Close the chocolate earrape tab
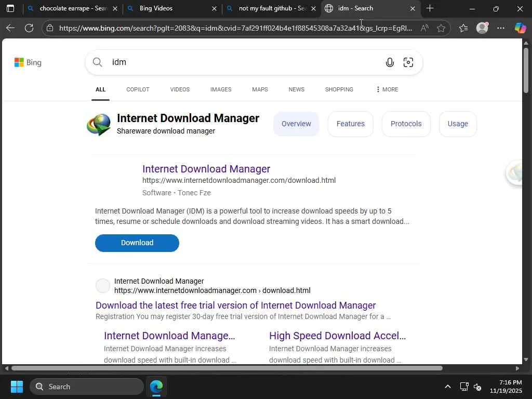Screen dimensions: 532x399 (x=115, y=8)
